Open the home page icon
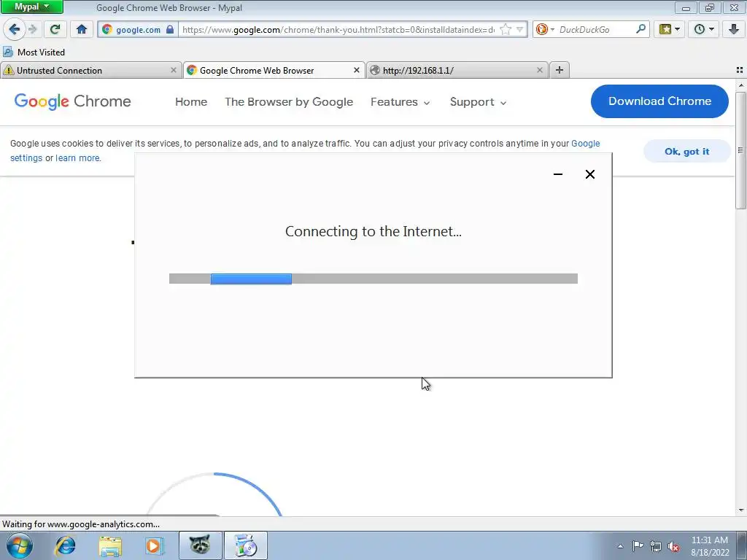Viewport: 747px width, 560px height. click(x=82, y=29)
